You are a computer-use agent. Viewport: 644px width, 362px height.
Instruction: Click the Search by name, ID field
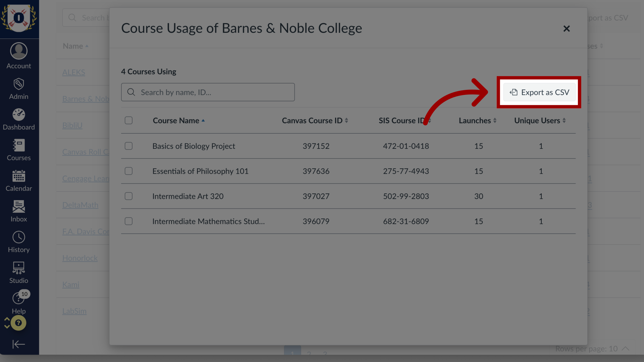pyautogui.click(x=208, y=92)
